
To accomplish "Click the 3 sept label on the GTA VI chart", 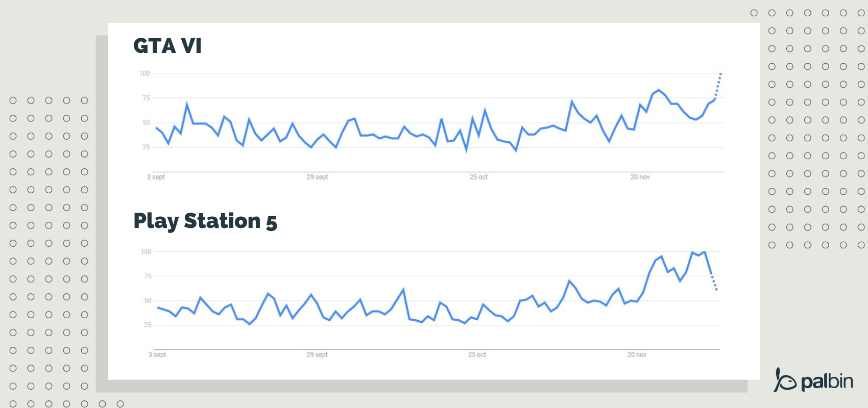I will [156, 177].
